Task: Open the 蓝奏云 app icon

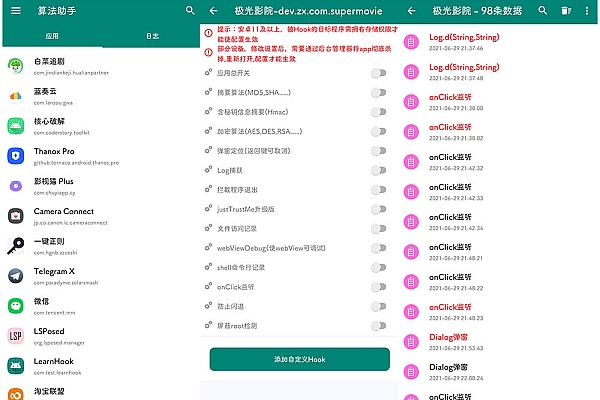Action: pos(16,96)
